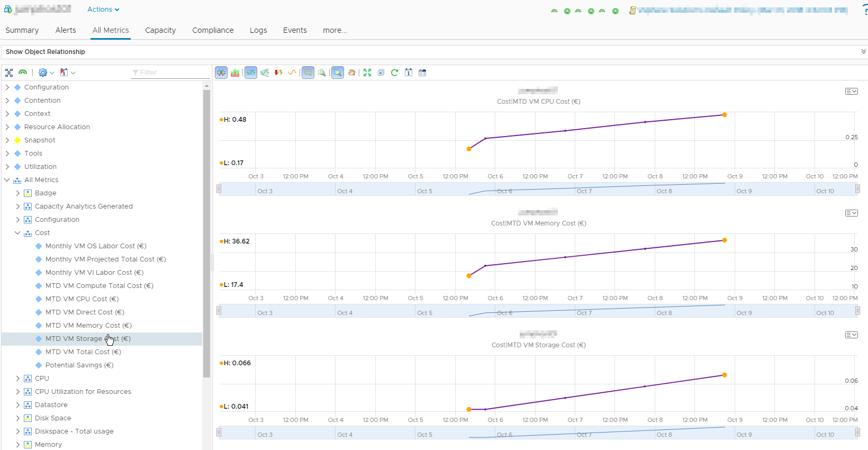This screenshot has height=450, width=868.
Task: Select the pan hand tool
Action: 352,73
